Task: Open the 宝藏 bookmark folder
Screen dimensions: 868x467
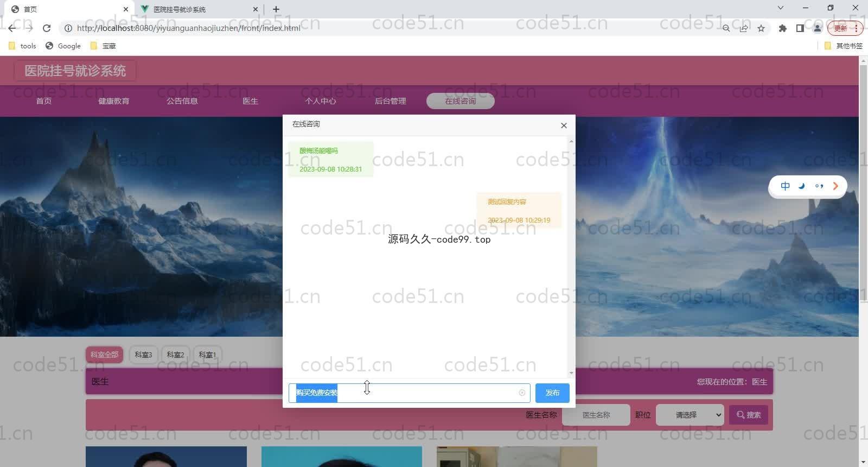Action: pos(103,46)
